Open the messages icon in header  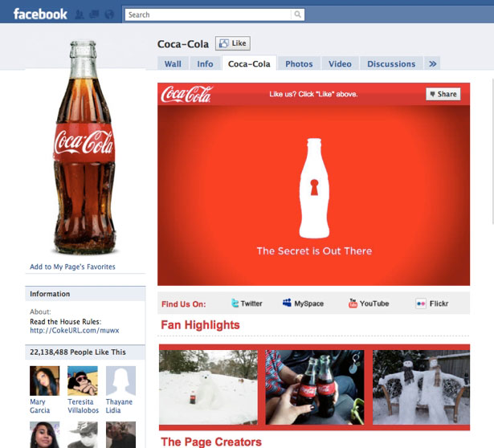tap(94, 14)
